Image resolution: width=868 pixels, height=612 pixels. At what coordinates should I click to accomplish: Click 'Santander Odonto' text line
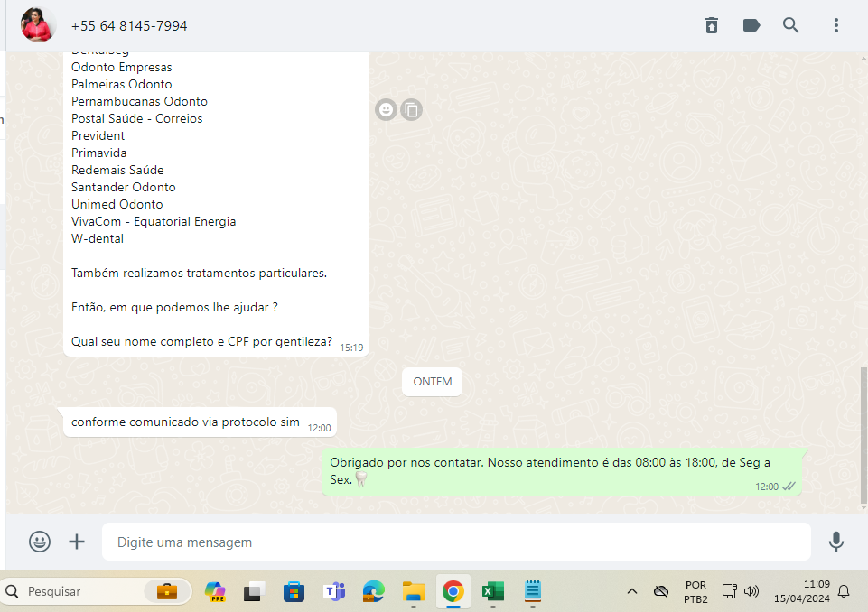coord(124,188)
